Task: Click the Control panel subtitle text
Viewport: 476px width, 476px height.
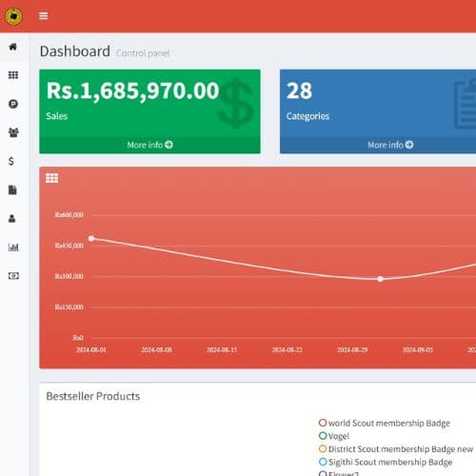Action: tap(143, 53)
